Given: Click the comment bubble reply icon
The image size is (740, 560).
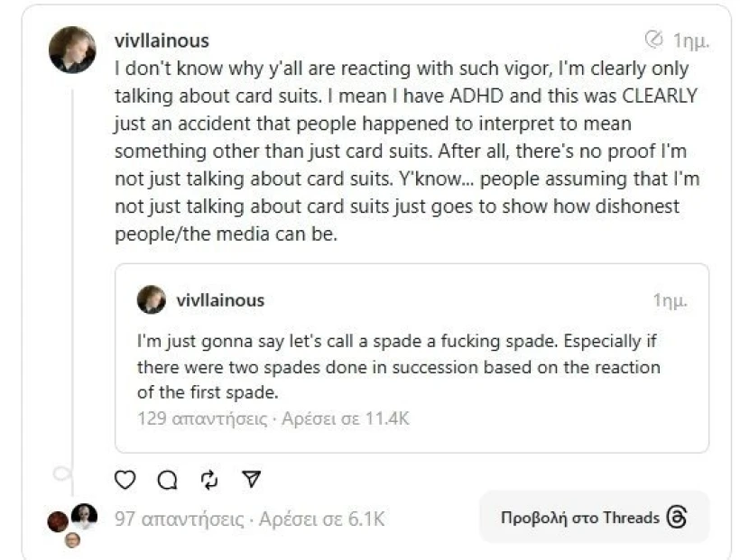Looking at the screenshot, I should point(167,480).
